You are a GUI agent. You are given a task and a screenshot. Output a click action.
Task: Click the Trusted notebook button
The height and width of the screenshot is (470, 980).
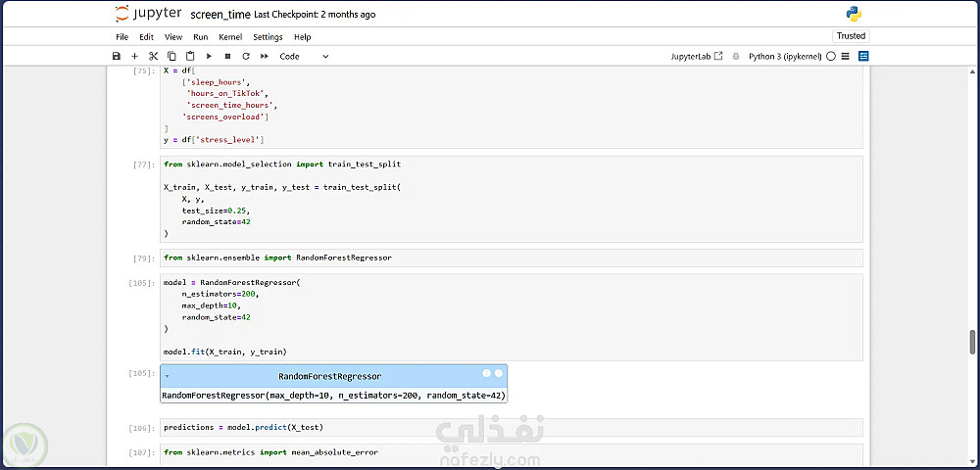[851, 36]
